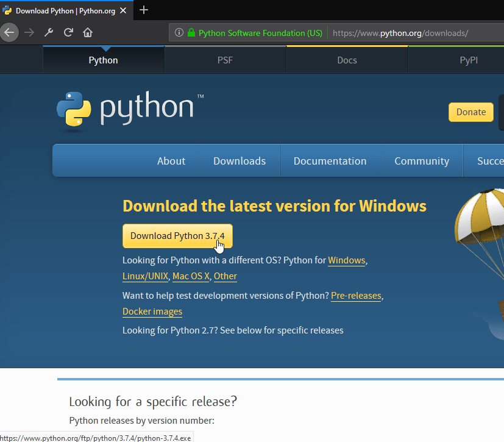The width and height of the screenshot is (504, 442).
Task: Open the Downloads menu
Action: coord(239,160)
